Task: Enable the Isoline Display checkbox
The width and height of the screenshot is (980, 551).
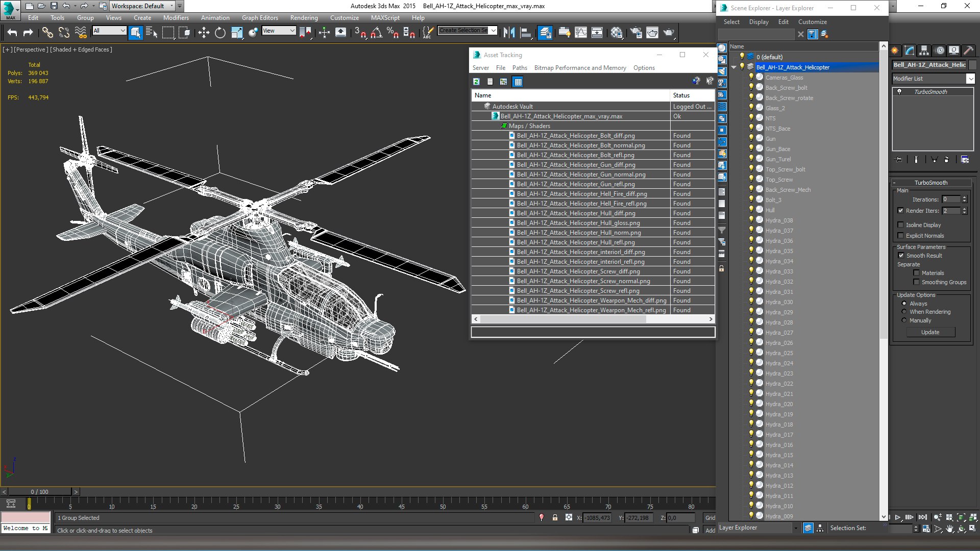Action: tap(901, 225)
